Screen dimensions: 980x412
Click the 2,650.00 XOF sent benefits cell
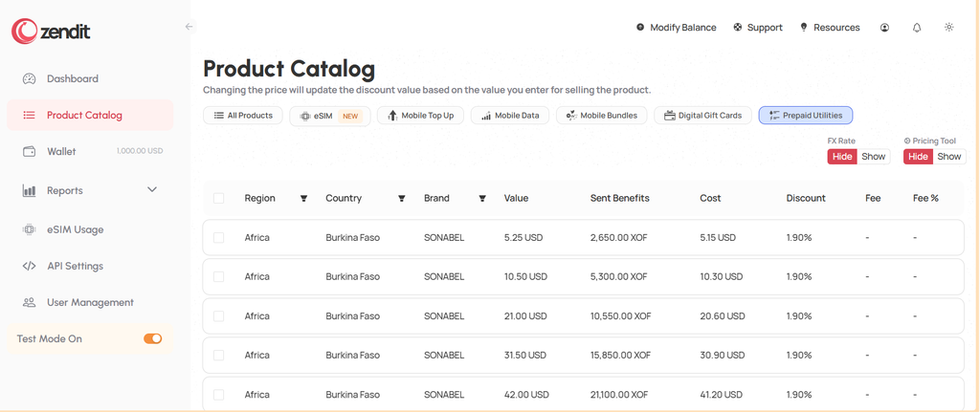619,238
